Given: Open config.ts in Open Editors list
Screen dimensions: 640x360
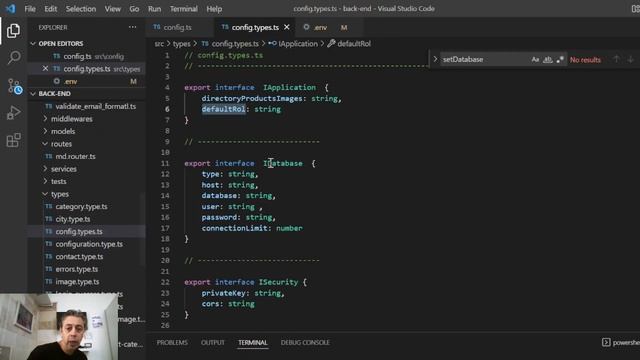Looking at the screenshot, I should [x=88, y=56].
